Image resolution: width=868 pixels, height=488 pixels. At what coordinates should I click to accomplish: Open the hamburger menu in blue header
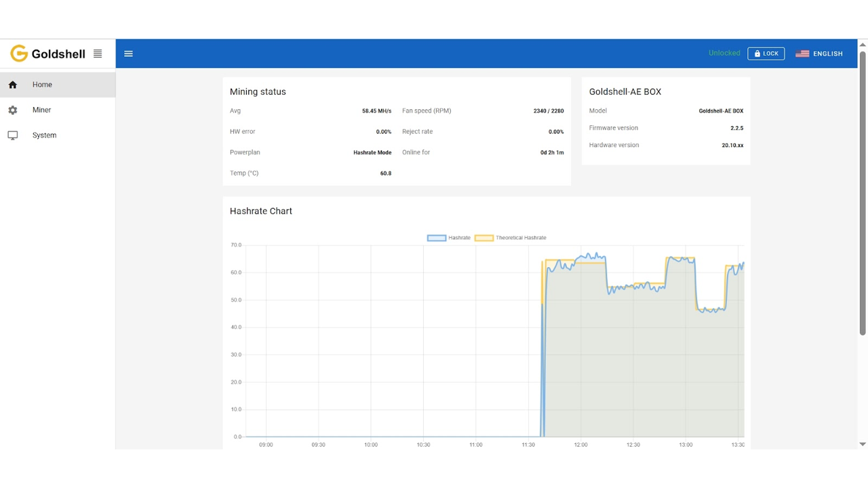[x=128, y=54]
